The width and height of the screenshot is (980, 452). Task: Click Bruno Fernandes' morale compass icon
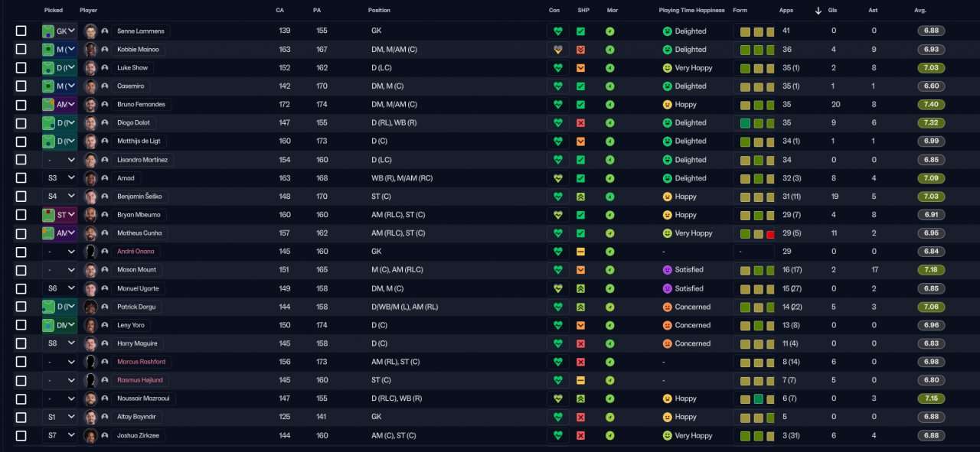pos(610,105)
